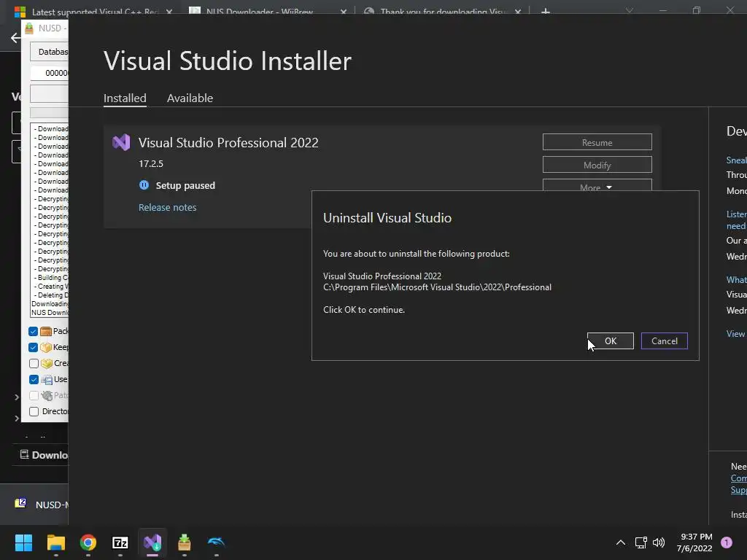Image resolution: width=747 pixels, height=560 pixels.
Task: Click the Keep option box icon in NUSD
Action: [46, 348]
